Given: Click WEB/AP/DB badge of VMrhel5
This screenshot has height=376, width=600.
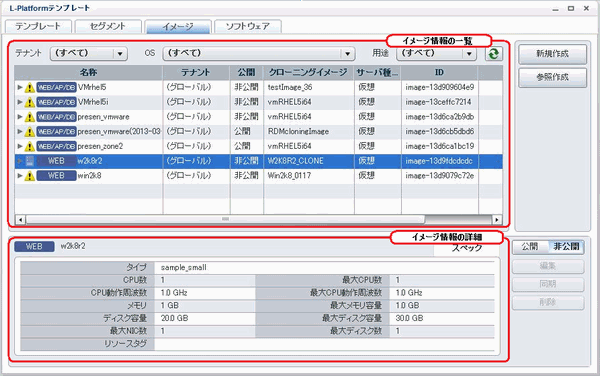Looking at the screenshot, I should (x=56, y=87).
